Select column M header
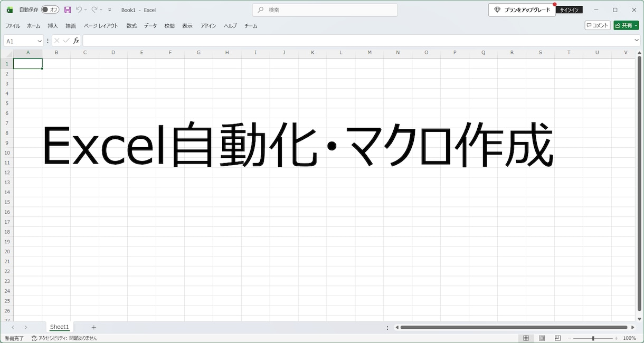Image resolution: width=644 pixels, height=343 pixels. [370, 53]
